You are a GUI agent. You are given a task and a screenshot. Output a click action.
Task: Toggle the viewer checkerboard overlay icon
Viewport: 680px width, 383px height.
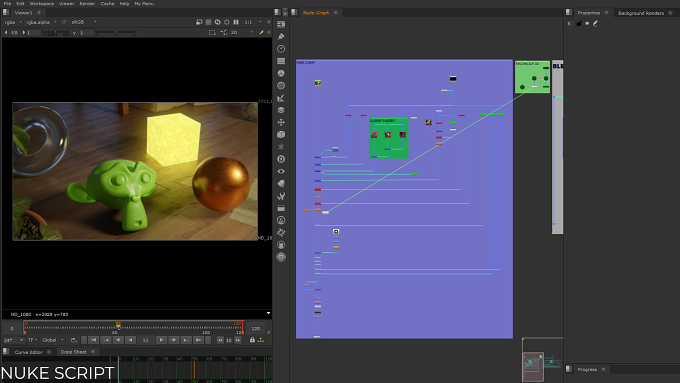(x=209, y=22)
